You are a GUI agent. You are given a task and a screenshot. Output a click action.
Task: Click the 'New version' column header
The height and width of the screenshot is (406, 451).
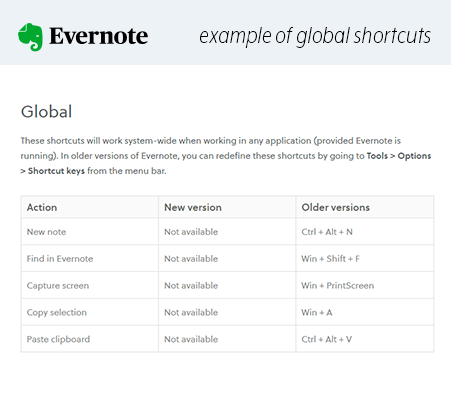(227, 207)
